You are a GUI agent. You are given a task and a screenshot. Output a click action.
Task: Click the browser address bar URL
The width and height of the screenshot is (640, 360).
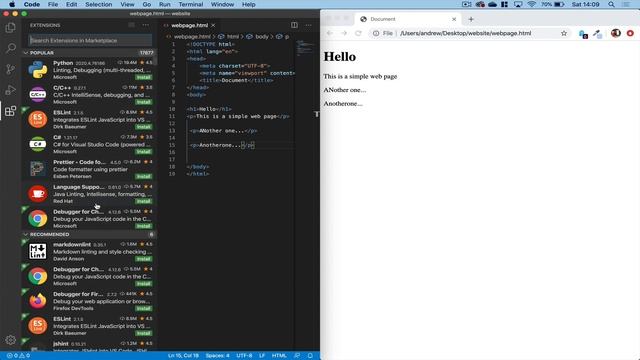(465, 33)
